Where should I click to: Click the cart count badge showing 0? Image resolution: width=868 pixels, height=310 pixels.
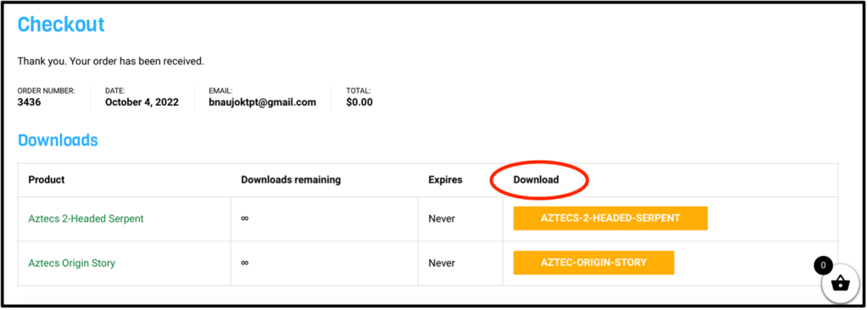(823, 266)
